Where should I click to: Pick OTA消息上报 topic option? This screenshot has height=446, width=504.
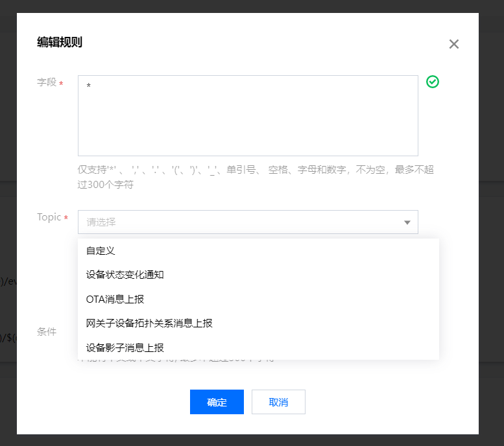(258, 299)
